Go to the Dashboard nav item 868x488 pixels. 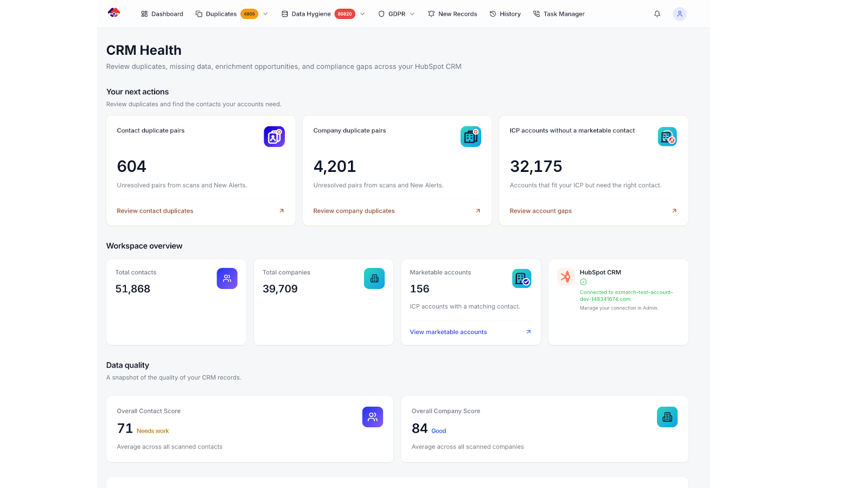click(x=162, y=14)
